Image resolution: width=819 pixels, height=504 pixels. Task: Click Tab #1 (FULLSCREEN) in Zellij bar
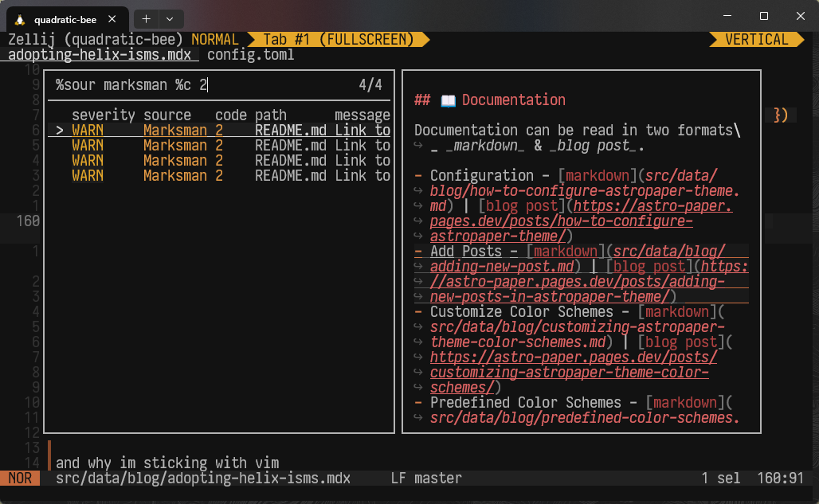tap(338, 40)
